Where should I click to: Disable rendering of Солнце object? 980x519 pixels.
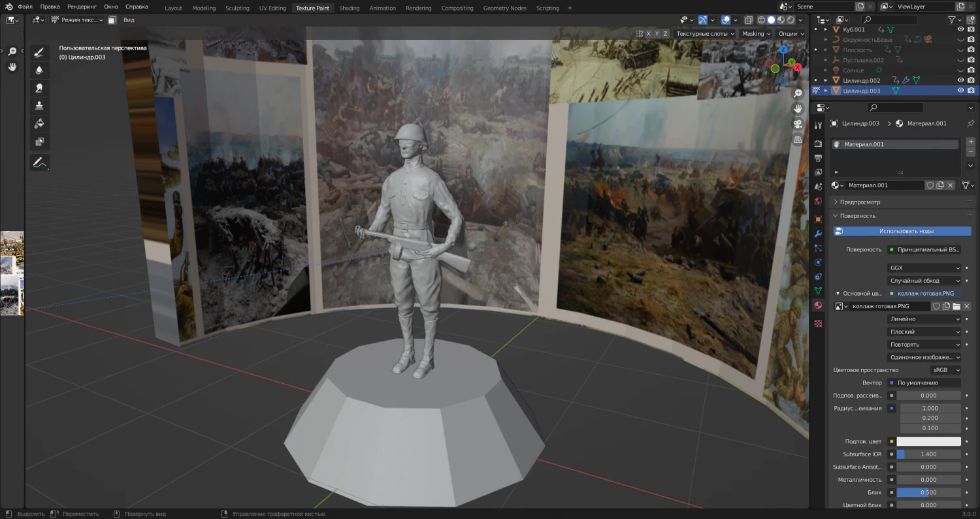tap(971, 70)
